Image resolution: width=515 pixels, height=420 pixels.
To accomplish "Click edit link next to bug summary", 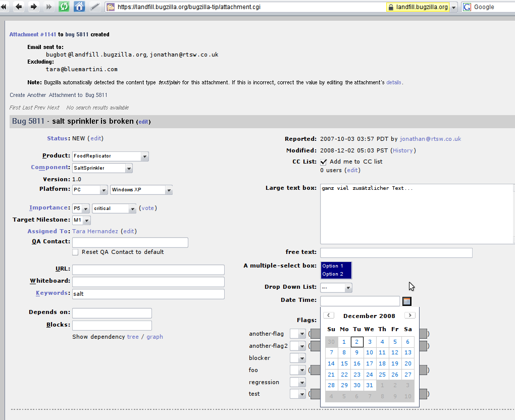I will tap(143, 122).
